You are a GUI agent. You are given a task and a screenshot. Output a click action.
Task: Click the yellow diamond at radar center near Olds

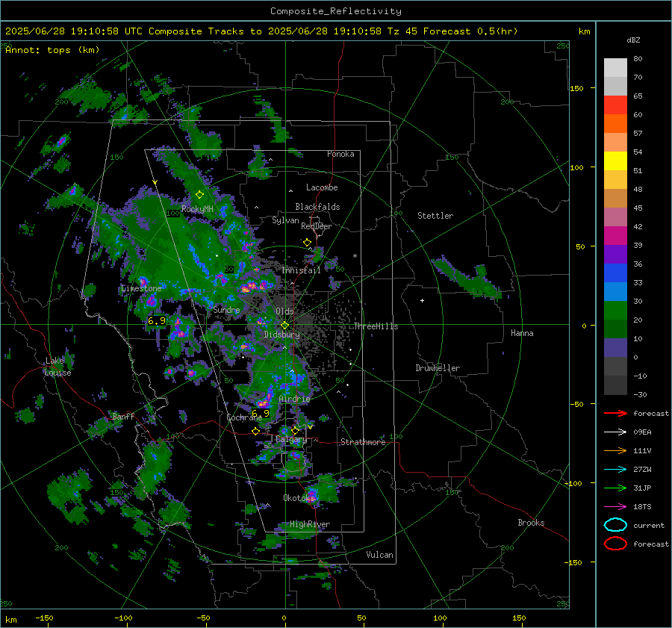(x=284, y=326)
